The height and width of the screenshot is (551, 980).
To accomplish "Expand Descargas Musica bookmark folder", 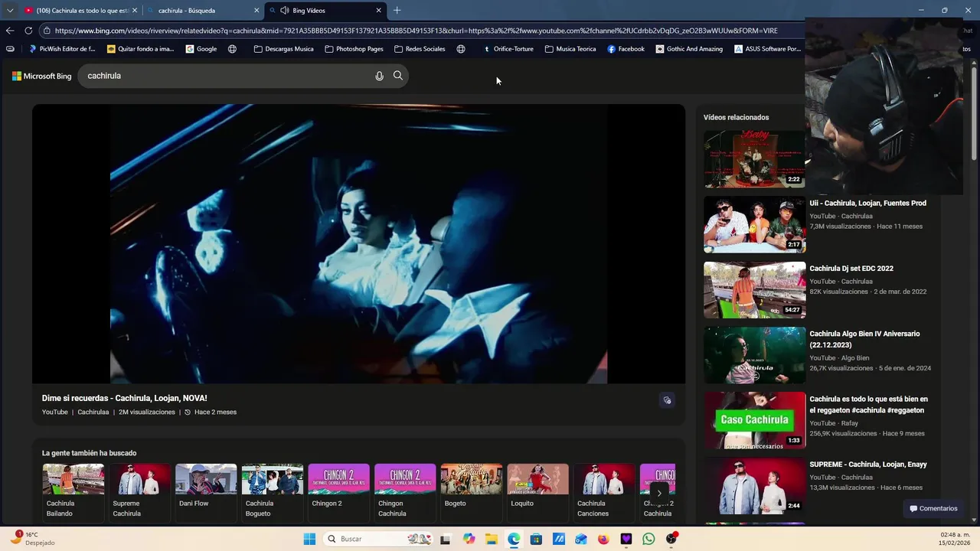I will coord(284,49).
